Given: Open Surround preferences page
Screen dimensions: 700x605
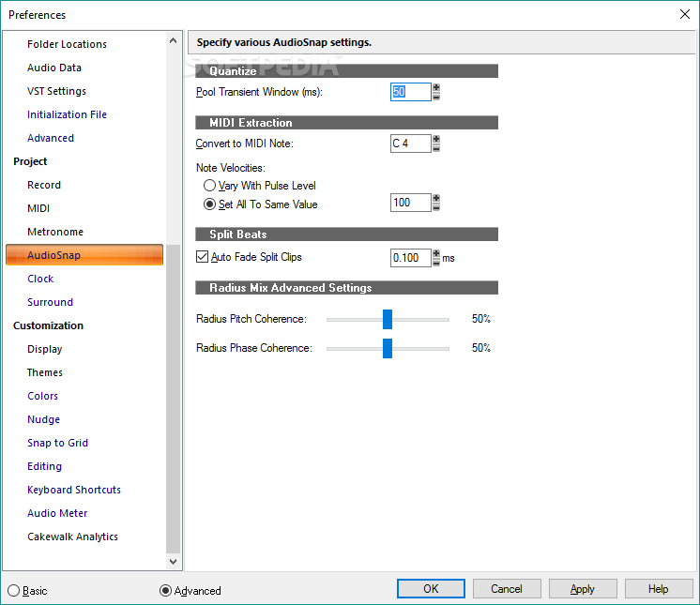Looking at the screenshot, I should [50, 302].
